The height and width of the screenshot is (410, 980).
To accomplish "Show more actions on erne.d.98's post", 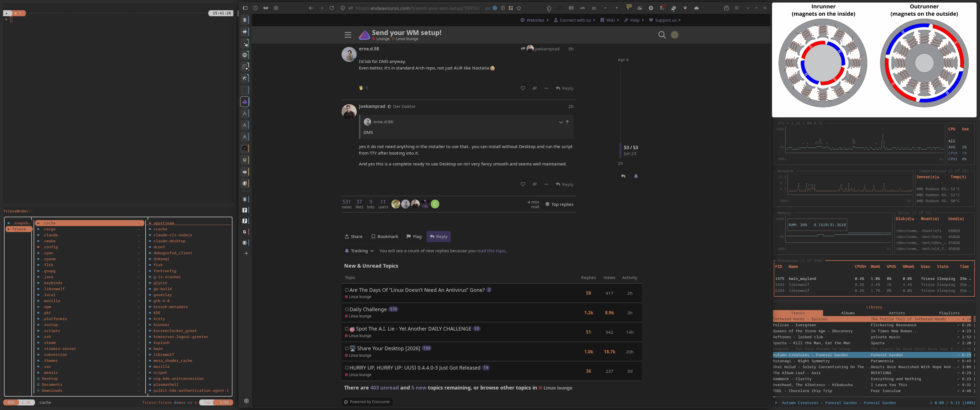I will pyautogui.click(x=546, y=88).
